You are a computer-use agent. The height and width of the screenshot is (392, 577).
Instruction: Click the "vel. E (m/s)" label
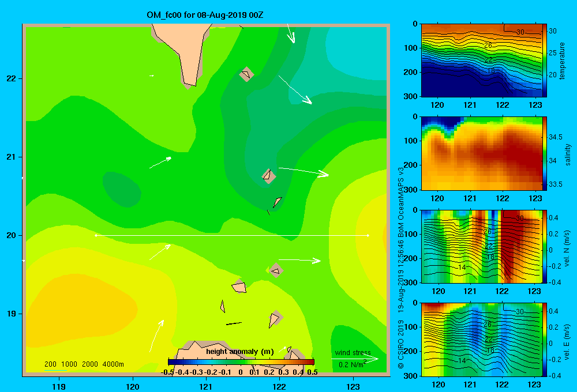567,342
